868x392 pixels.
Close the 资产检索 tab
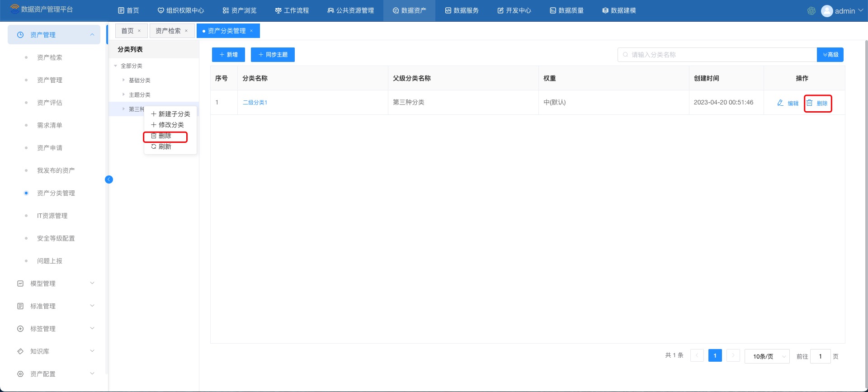pos(186,31)
